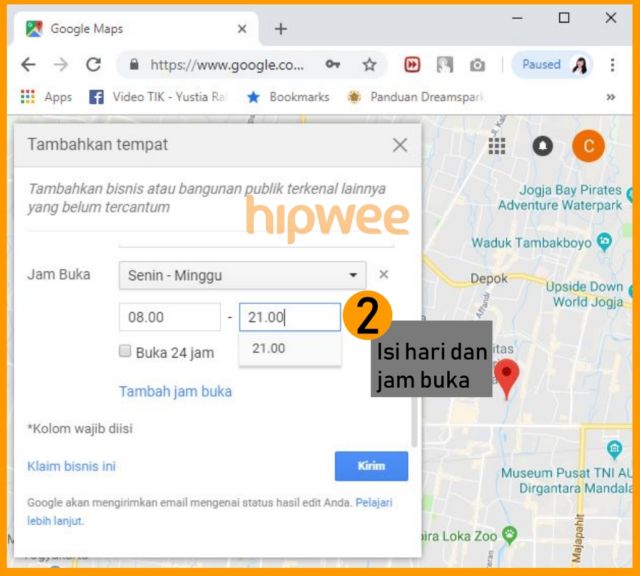The height and width of the screenshot is (576, 640).
Task: Click Klaim bisnis ini link
Action: [71, 466]
